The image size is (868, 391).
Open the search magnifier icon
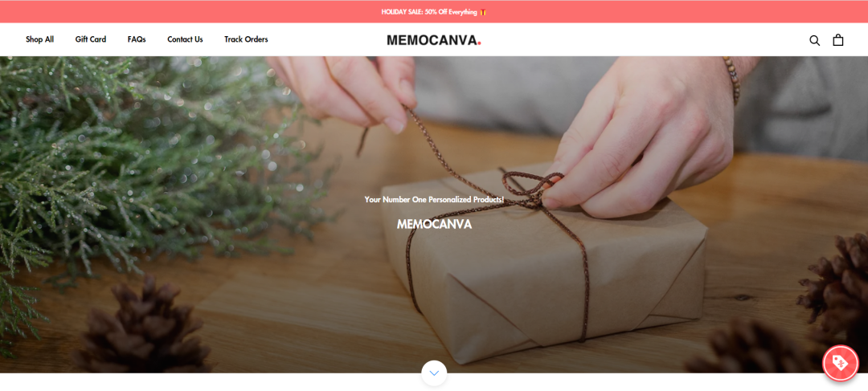(814, 40)
